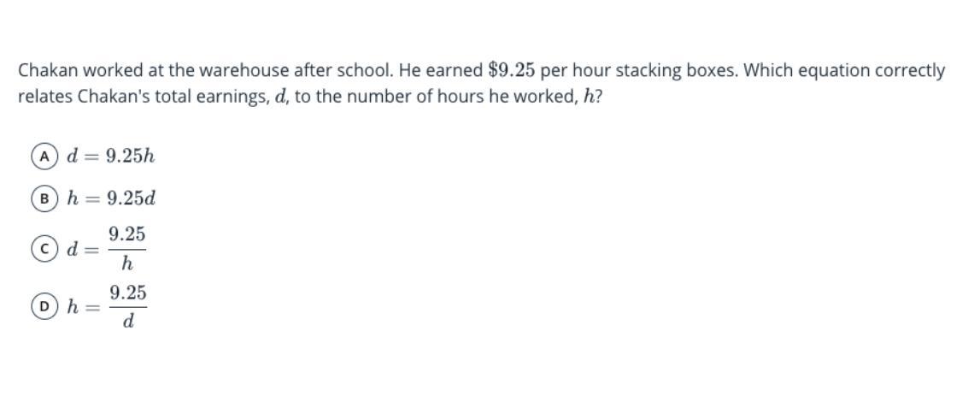Click the numerator 9.25 in option C
Screen dimensions: 980x420
pyautogui.click(x=126, y=234)
